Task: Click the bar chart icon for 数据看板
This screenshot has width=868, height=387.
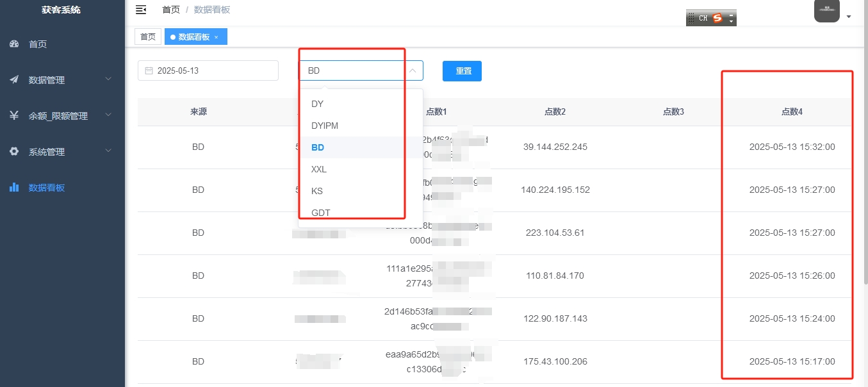Action: click(x=14, y=188)
